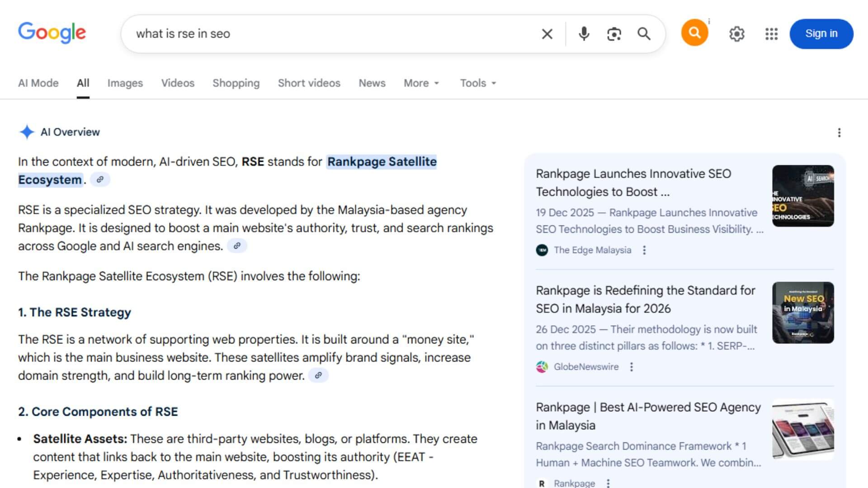Open Innovative SEO Technologies article thumbnail

803,196
